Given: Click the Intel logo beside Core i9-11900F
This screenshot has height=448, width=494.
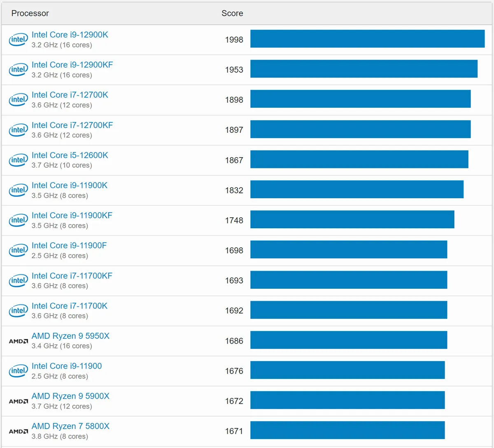Looking at the screenshot, I should [x=18, y=250].
